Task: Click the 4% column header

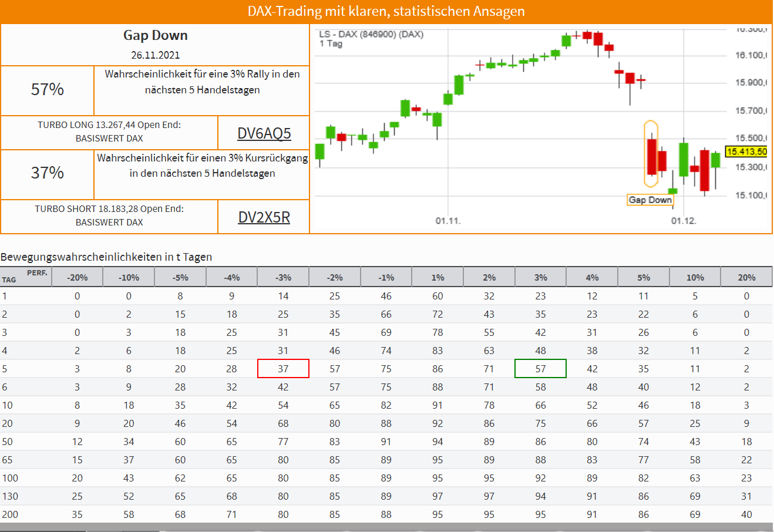Action: (x=592, y=278)
